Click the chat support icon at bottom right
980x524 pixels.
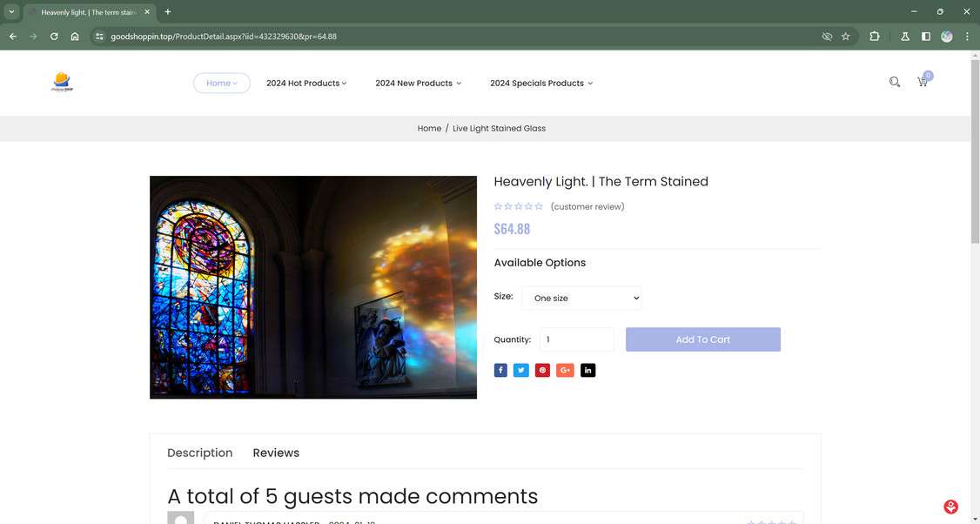950,507
